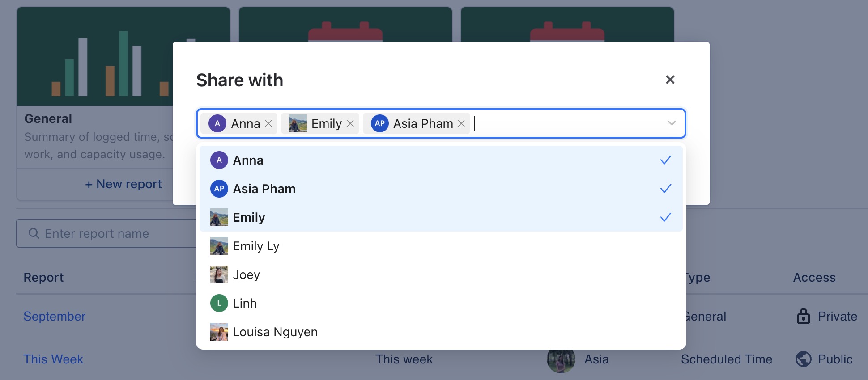Close the Share with dialog
This screenshot has height=380, width=868.
click(670, 80)
